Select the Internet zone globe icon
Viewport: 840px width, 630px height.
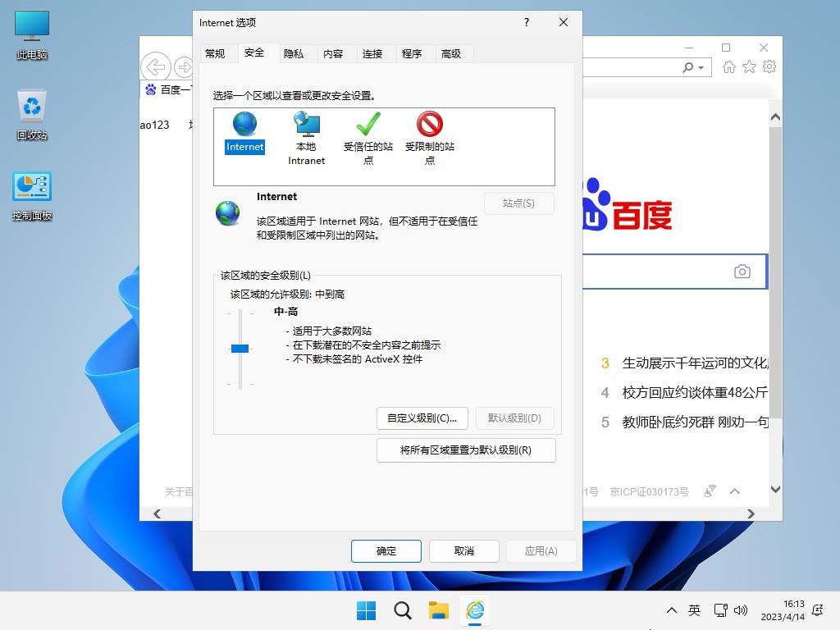[x=244, y=125]
